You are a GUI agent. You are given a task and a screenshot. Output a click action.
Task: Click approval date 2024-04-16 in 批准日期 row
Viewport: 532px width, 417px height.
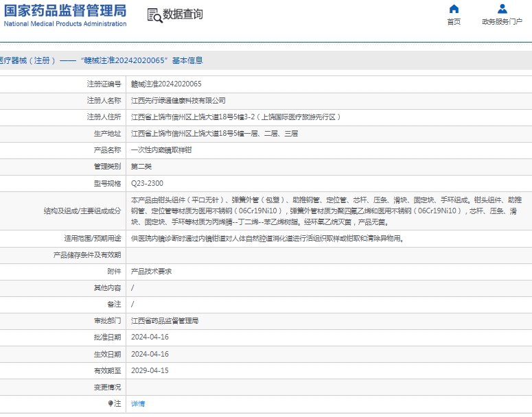[x=150, y=337]
